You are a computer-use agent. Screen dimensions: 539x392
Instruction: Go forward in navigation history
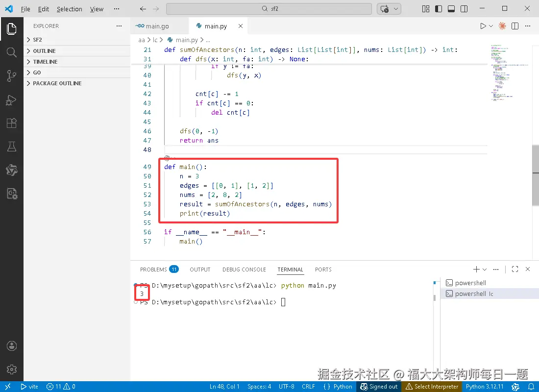coord(156,9)
